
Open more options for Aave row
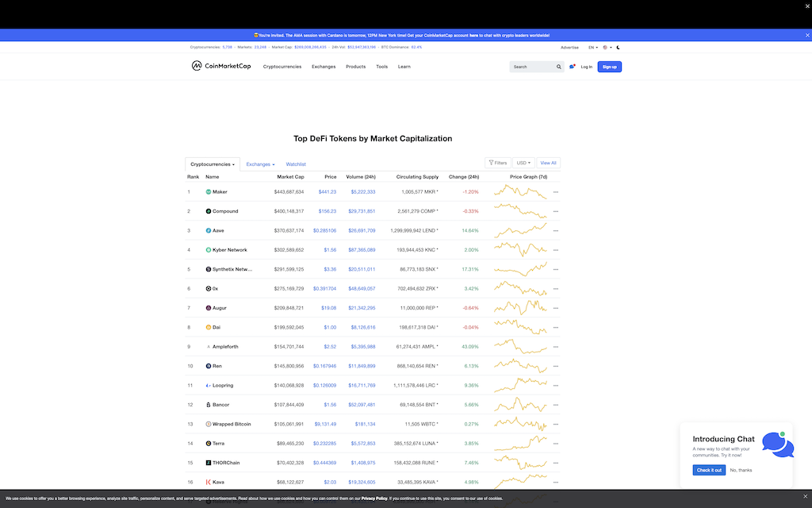556,231
